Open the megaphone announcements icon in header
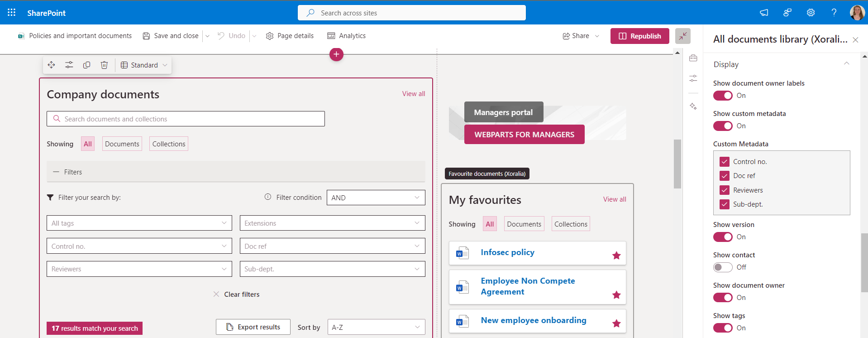Image resolution: width=868 pixels, height=338 pixels. point(764,13)
